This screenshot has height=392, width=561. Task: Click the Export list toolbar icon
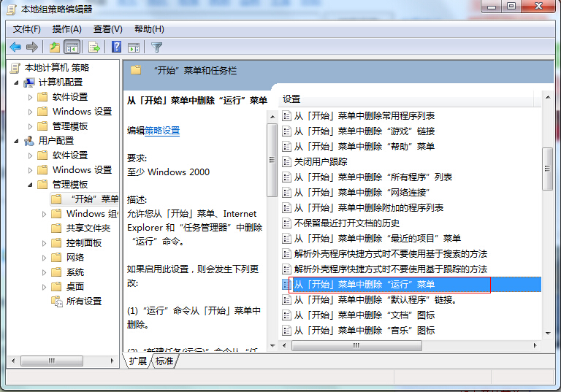coord(93,47)
